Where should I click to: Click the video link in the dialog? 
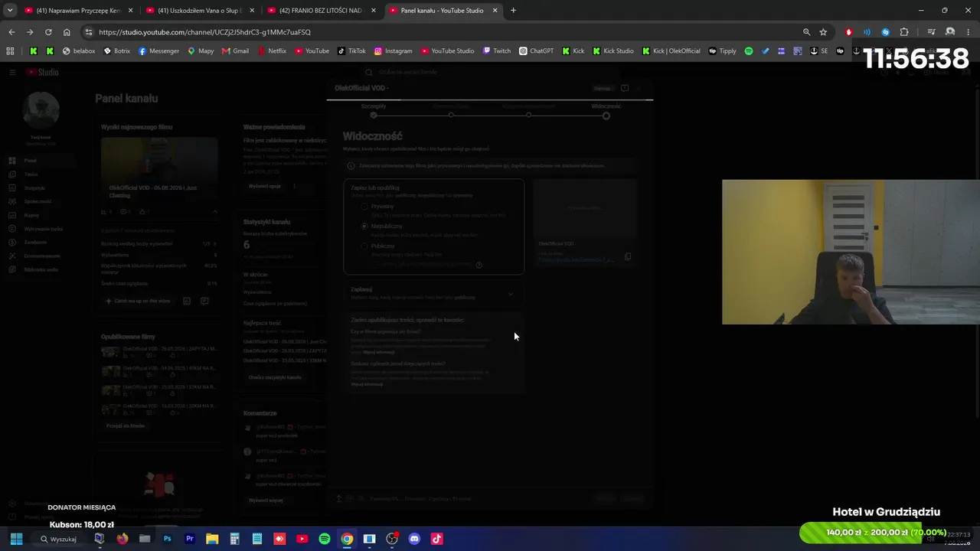tap(576, 260)
